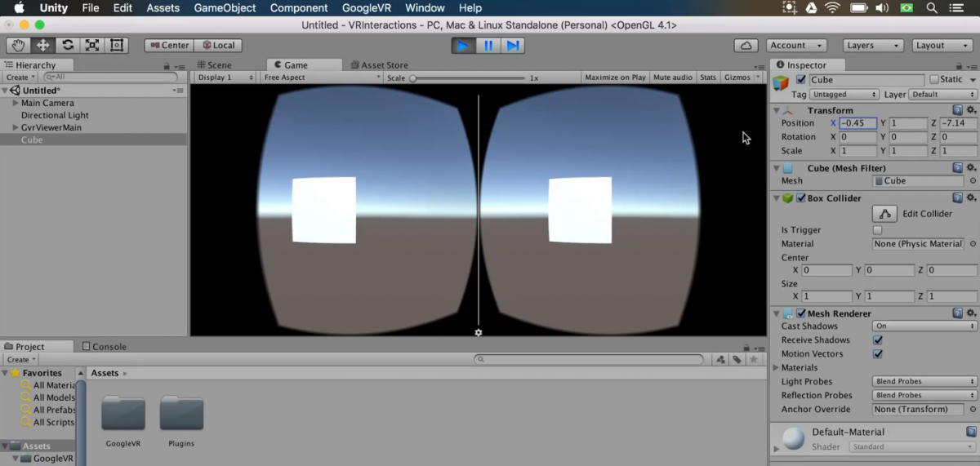Toggle the Receive Shadows checkbox

click(x=878, y=340)
